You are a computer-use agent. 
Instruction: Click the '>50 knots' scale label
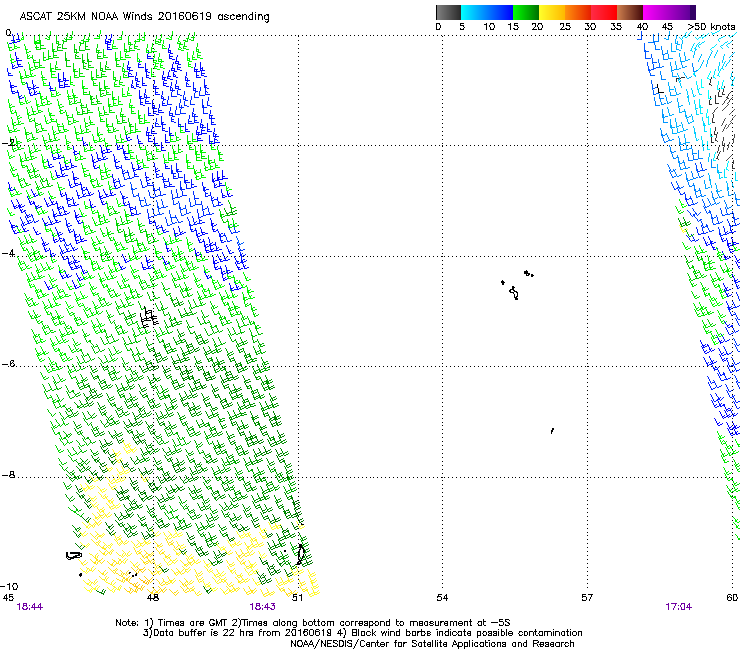click(711, 27)
